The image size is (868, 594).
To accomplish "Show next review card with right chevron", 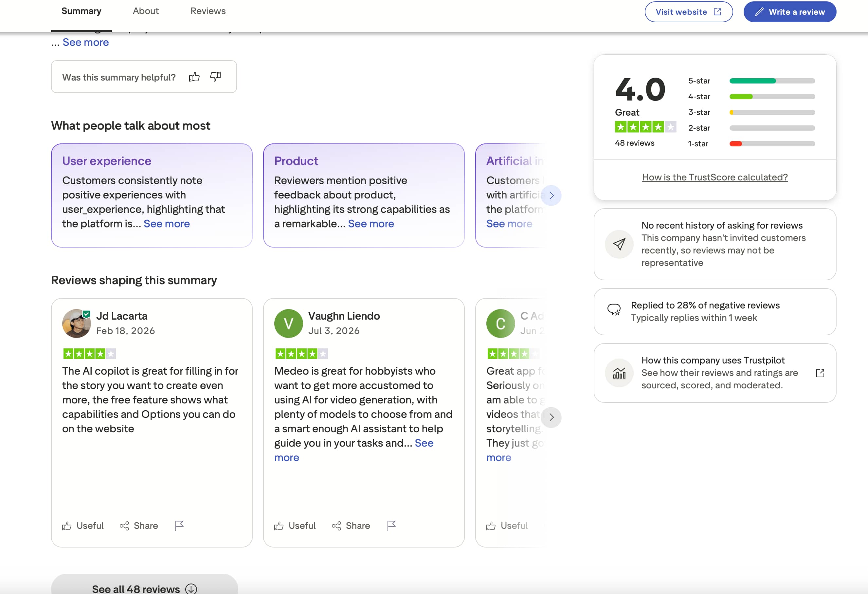I will point(551,417).
